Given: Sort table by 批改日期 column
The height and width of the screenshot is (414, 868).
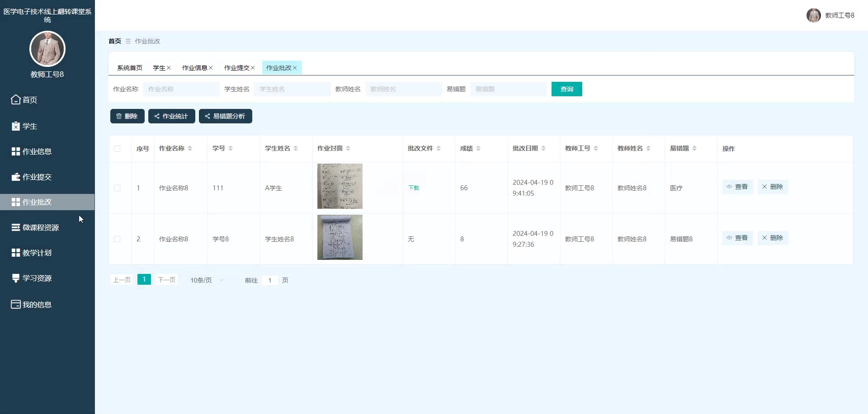Looking at the screenshot, I should pyautogui.click(x=543, y=148).
